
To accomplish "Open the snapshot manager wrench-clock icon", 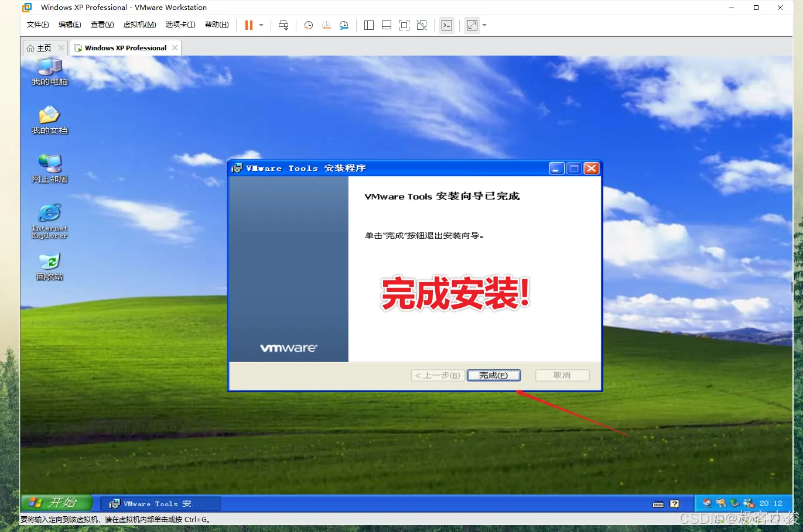I will point(344,25).
